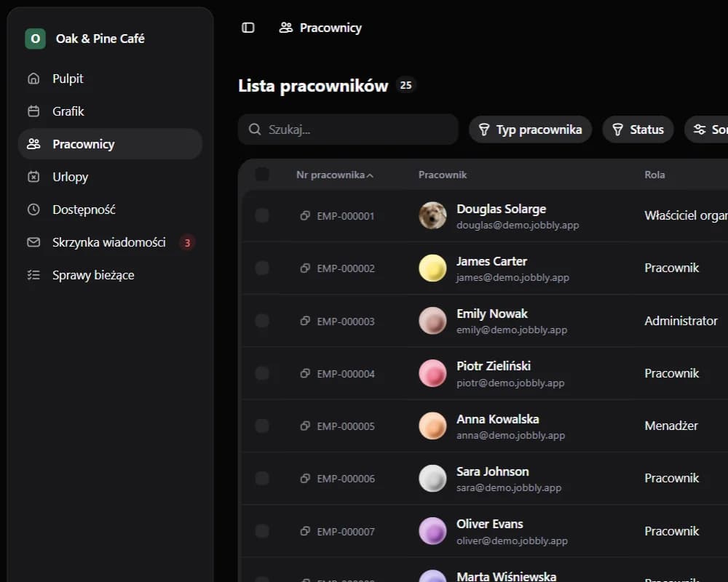728x582 pixels.
Task: Click the Pracownicy breadcrumb people icon
Action: [x=286, y=28]
